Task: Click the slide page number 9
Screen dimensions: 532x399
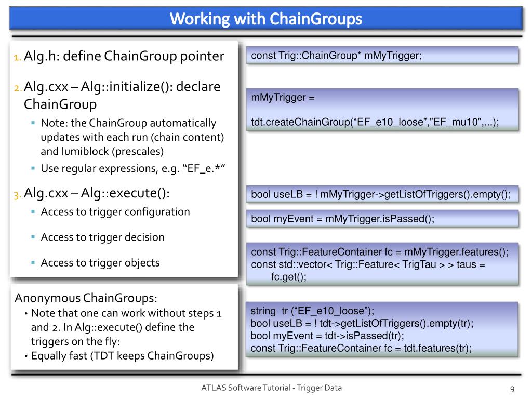Action: pyautogui.click(x=512, y=389)
